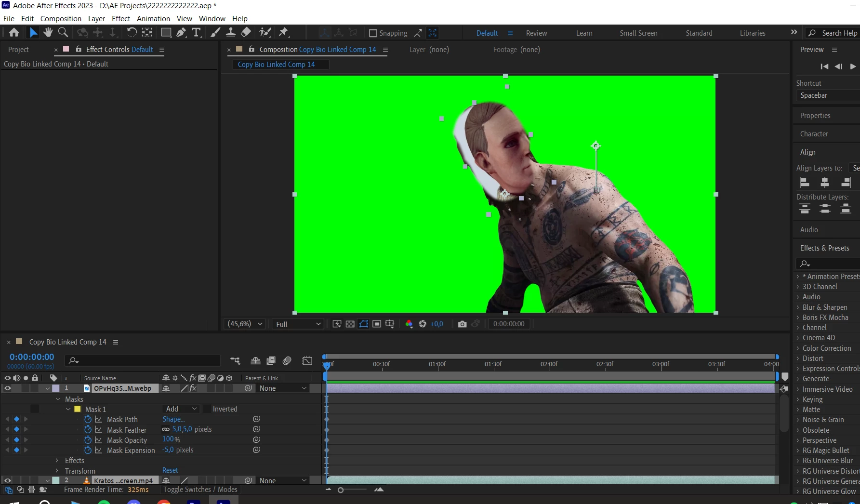The image size is (860, 504).
Task: Click the Fast Previews icon in viewer
Action: [337, 324]
